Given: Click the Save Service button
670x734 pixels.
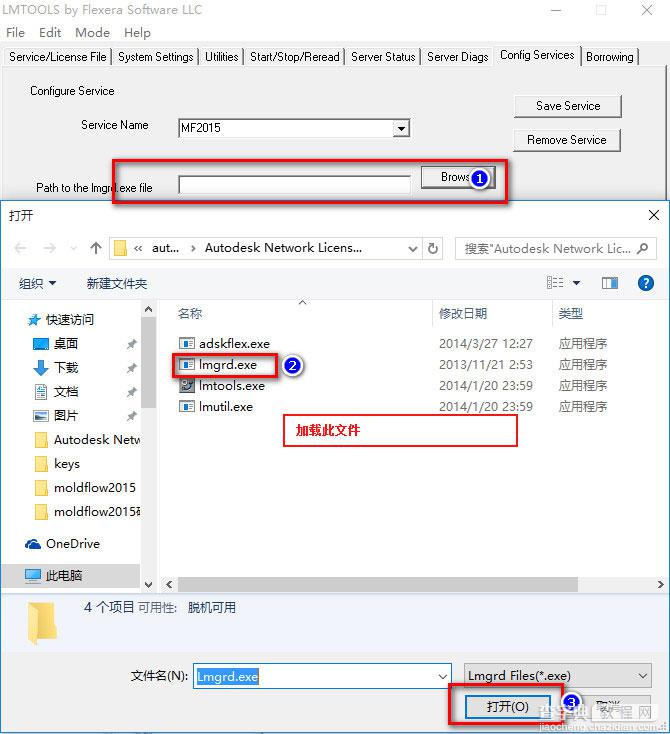Looking at the screenshot, I should coord(568,106).
